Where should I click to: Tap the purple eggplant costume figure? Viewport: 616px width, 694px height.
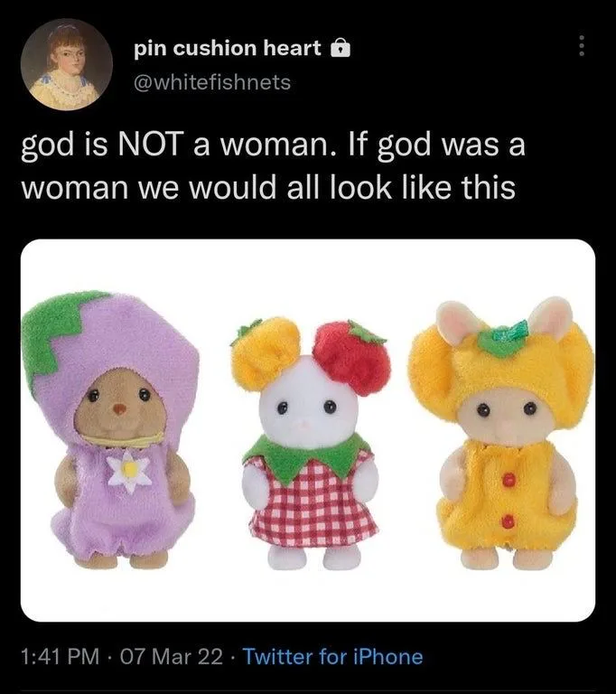[110, 429]
